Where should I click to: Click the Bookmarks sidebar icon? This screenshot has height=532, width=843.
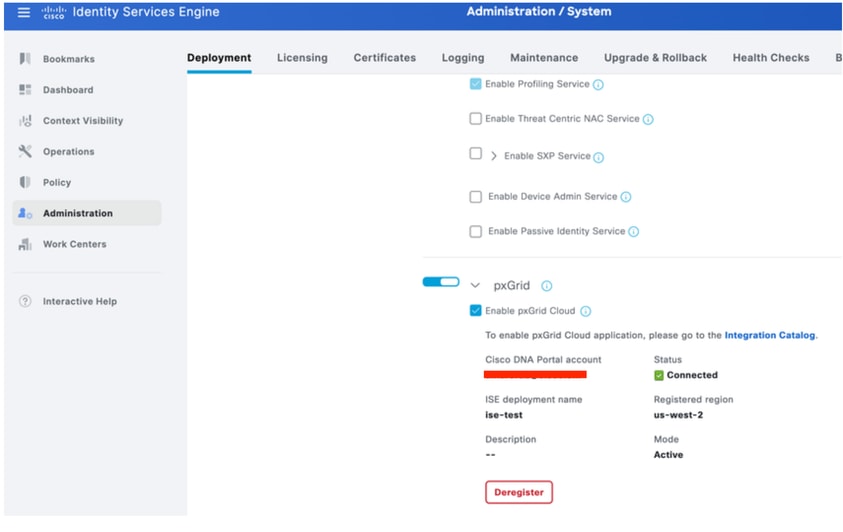25,59
